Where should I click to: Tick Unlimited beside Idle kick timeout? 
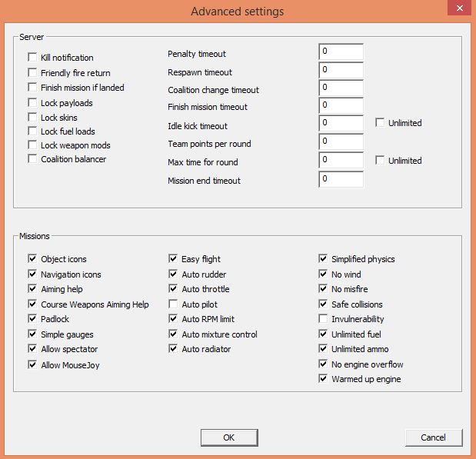click(380, 122)
